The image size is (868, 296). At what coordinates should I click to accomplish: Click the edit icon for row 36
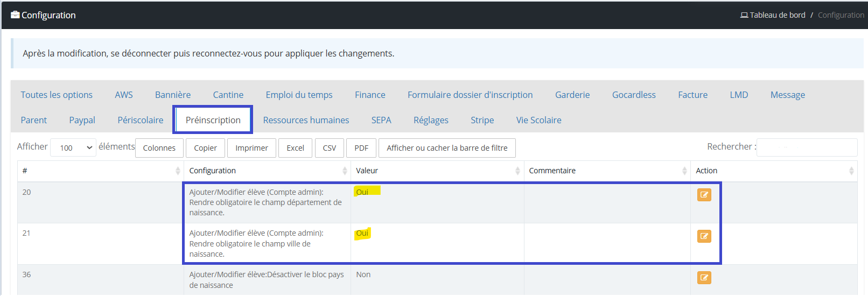tap(704, 278)
